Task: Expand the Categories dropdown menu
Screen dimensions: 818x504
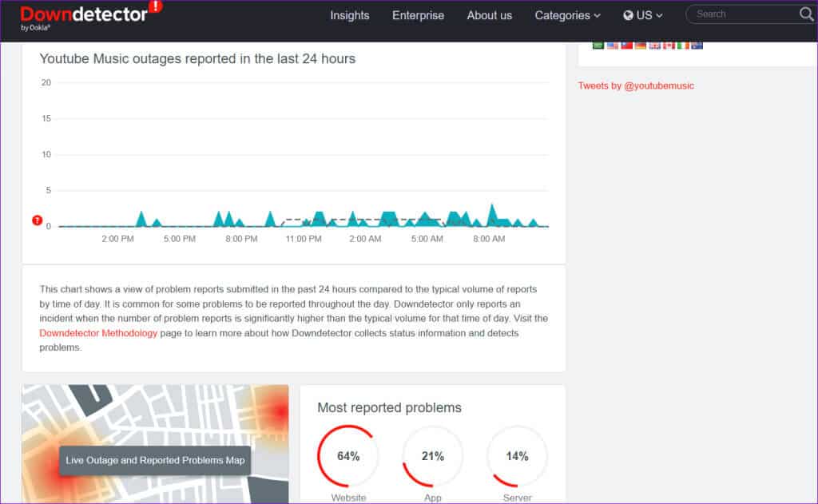Action: click(x=567, y=16)
